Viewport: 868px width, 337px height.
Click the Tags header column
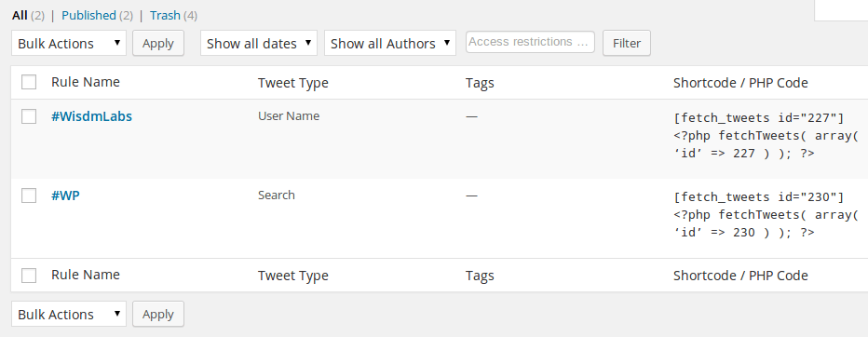(480, 83)
